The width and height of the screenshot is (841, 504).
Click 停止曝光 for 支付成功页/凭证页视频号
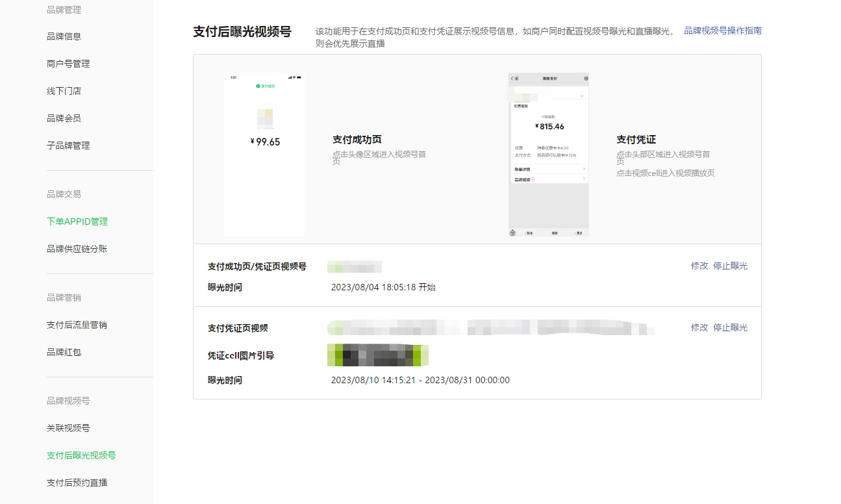[x=731, y=266]
